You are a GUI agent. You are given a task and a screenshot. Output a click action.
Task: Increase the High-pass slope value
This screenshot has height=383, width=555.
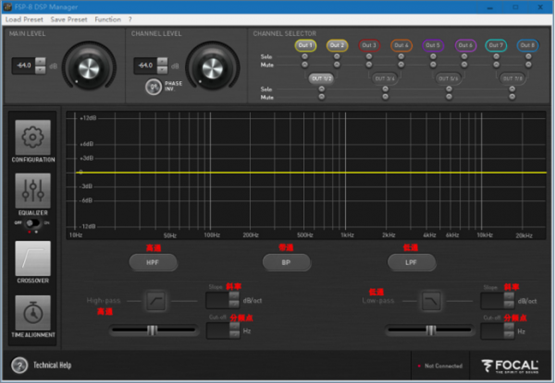click(x=234, y=296)
